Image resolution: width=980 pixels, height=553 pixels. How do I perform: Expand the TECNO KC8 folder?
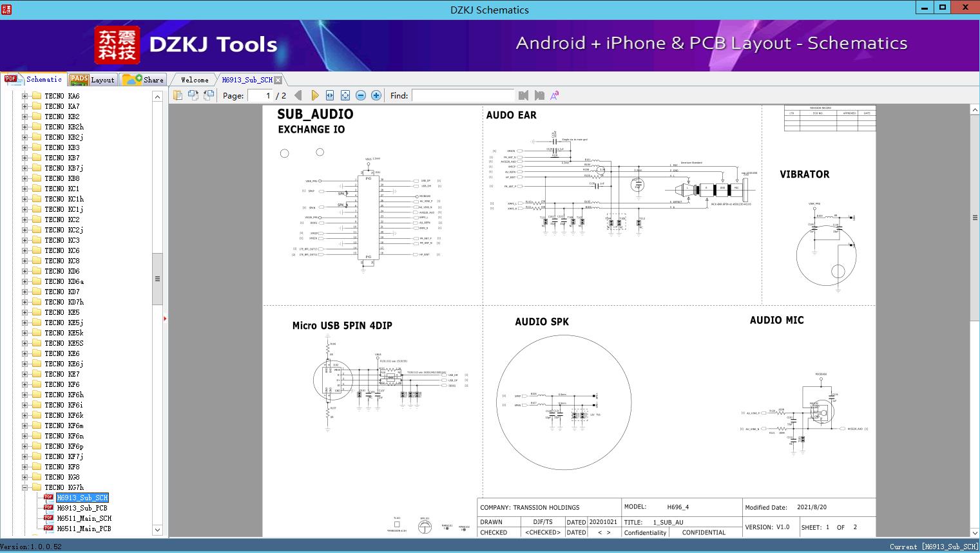[x=24, y=261]
